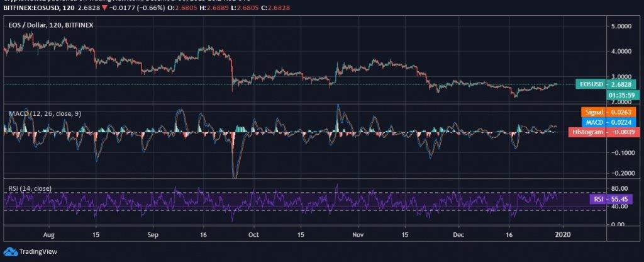Click the 3.0000 price axis label

point(621,77)
